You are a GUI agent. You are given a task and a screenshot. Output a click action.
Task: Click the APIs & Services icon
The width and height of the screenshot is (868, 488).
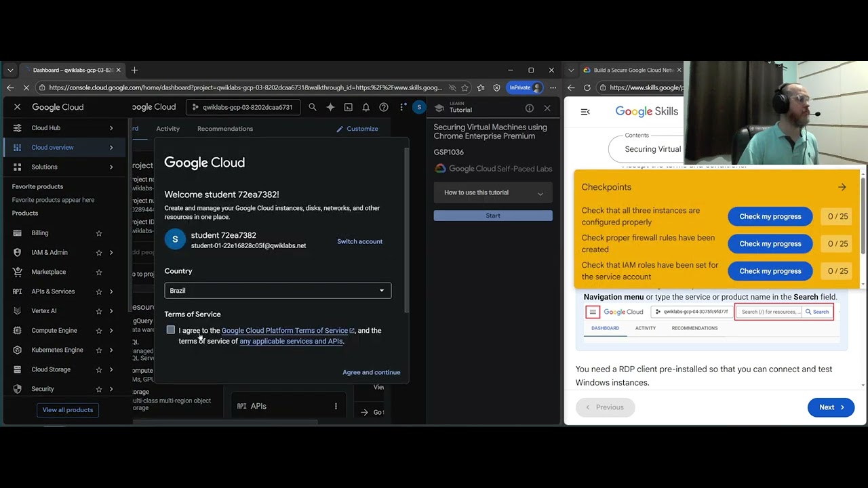[x=18, y=291]
